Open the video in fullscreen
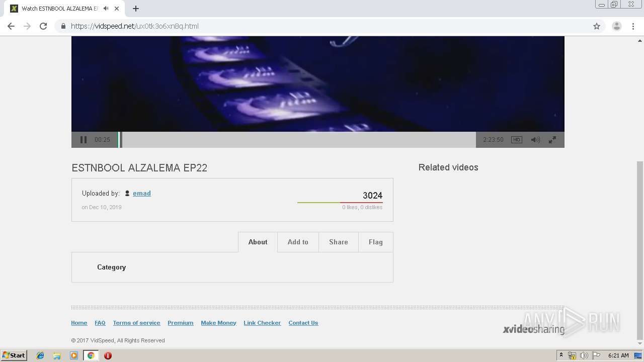The width and height of the screenshot is (644, 362). [552, 140]
